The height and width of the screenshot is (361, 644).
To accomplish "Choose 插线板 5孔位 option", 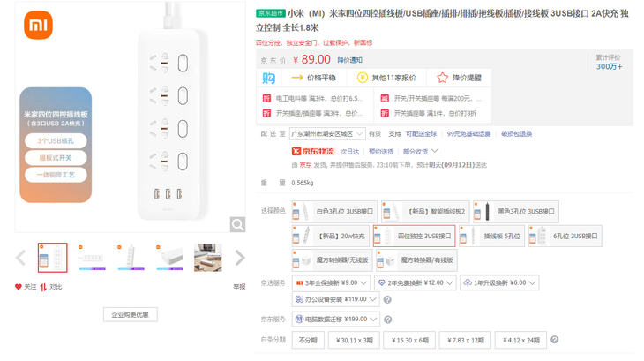I will [x=491, y=237].
